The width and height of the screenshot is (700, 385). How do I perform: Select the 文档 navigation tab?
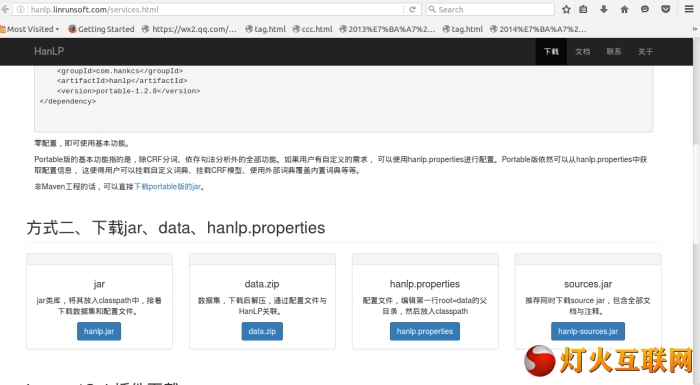point(582,52)
